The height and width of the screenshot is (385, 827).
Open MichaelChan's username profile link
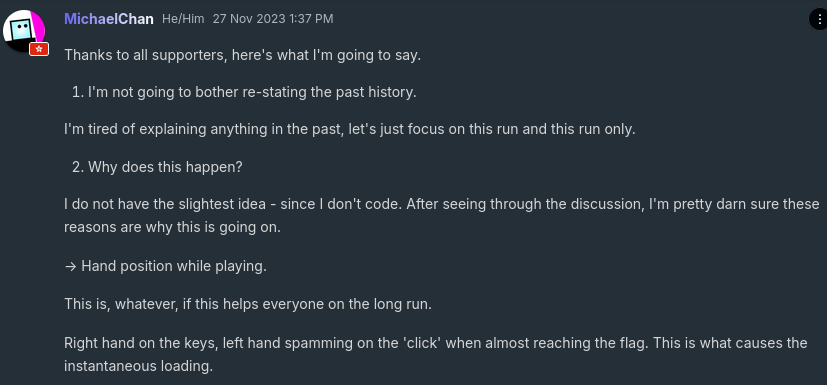click(109, 19)
